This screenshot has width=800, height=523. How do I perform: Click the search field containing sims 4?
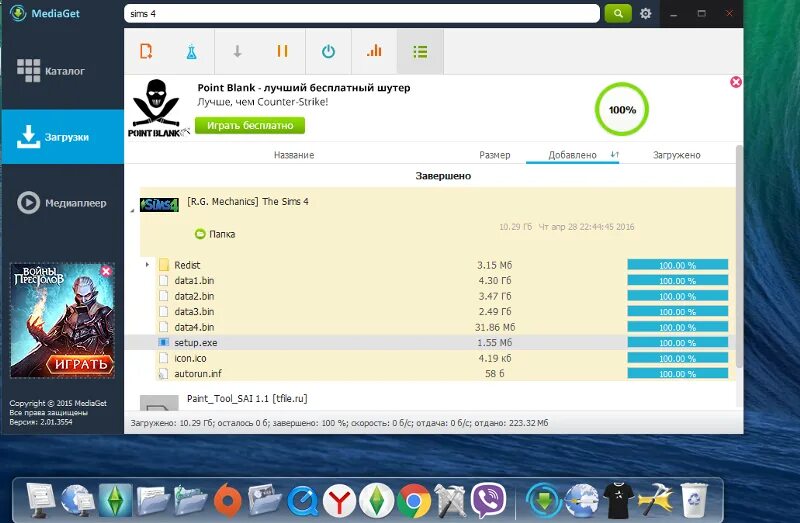click(362, 14)
